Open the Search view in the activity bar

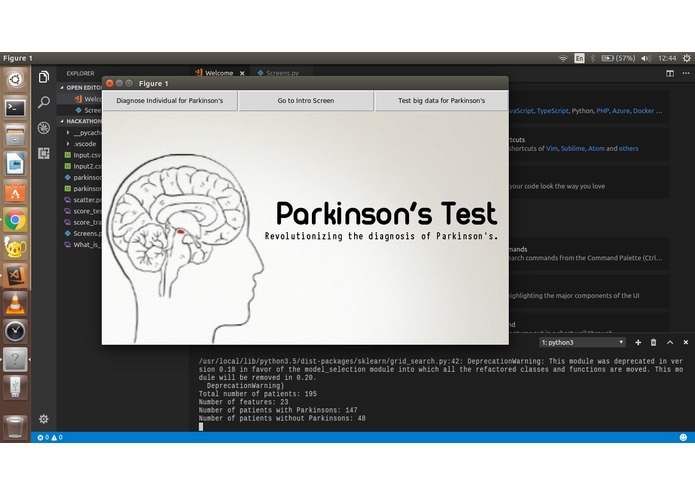point(43,102)
